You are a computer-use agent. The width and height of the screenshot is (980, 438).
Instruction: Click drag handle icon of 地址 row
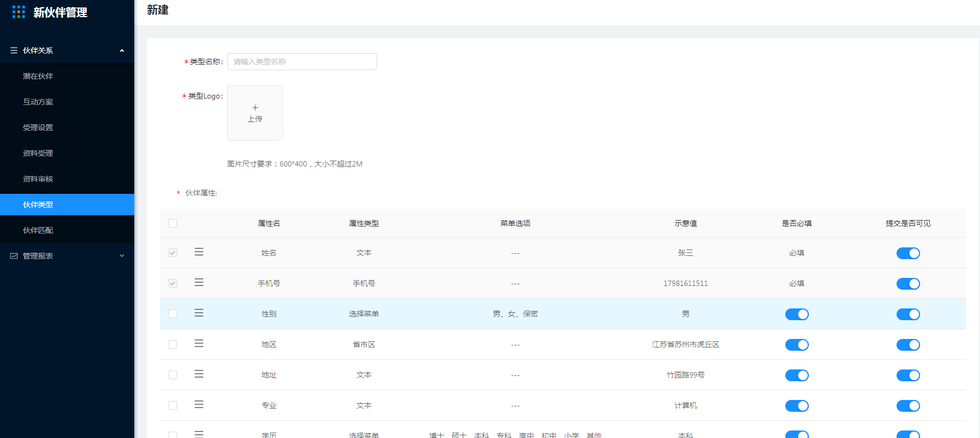pos(199,374)
